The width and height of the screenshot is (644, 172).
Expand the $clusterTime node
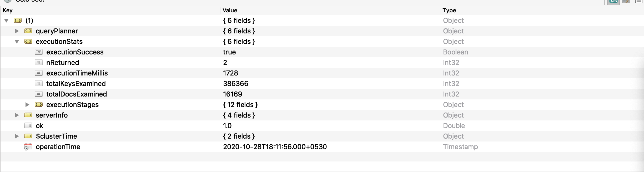click(17, 136)
